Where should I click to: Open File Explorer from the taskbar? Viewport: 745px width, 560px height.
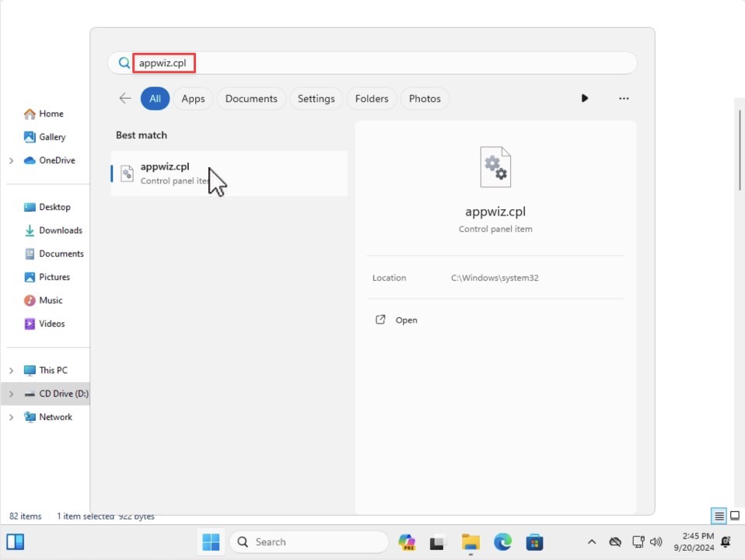(x=470, y=542)
